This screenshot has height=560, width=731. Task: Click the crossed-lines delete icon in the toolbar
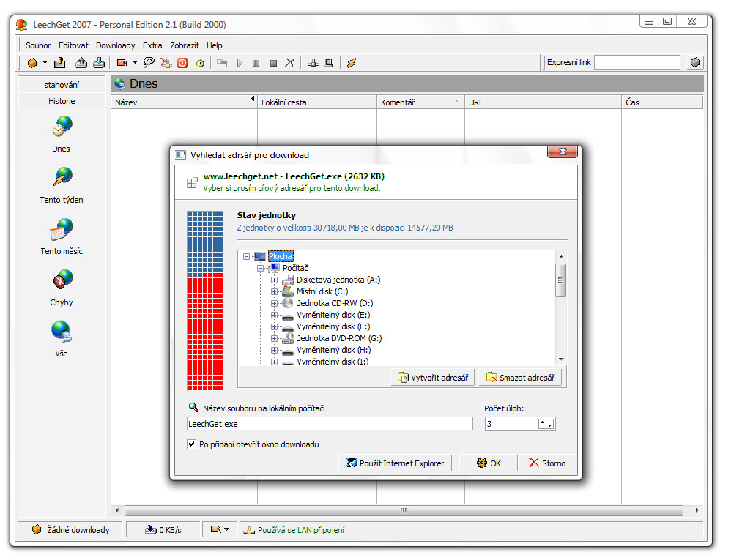pyautogui.click(x=290, y=62)
